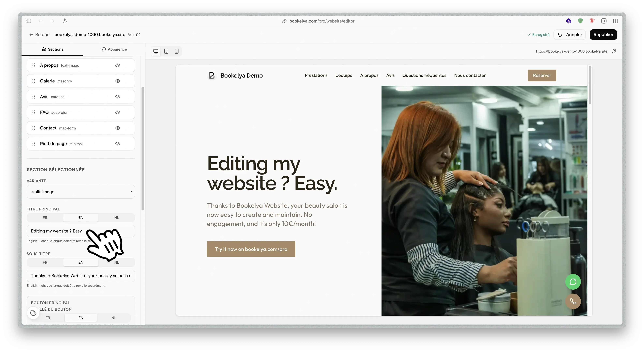
Task: Open the Sections tab
Action: click(52, 49)
